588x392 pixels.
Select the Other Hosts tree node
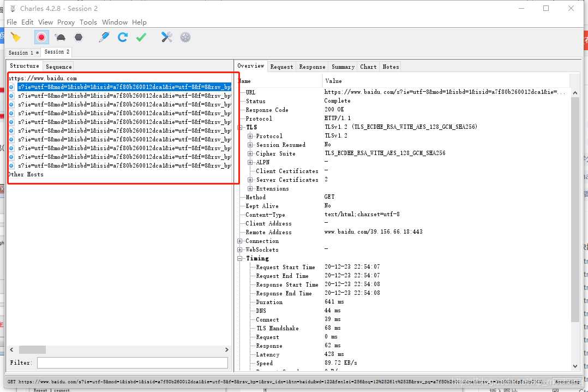coord(26,174)
